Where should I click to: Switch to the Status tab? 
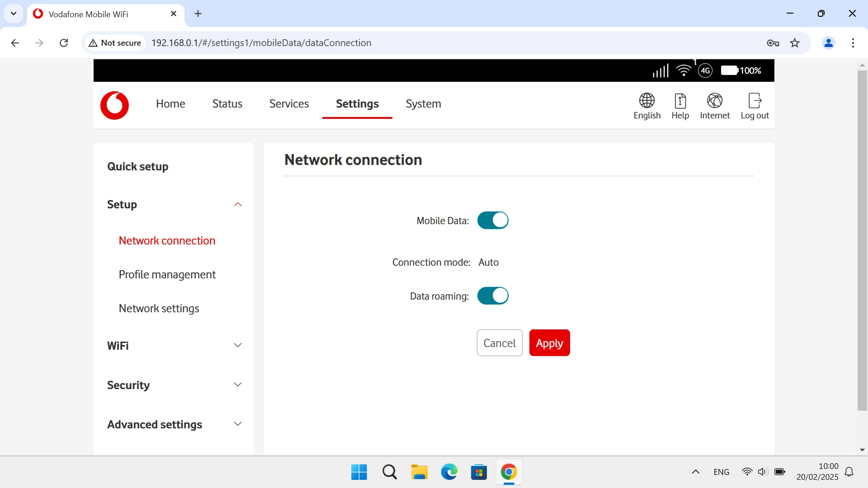tap(227, 104)
